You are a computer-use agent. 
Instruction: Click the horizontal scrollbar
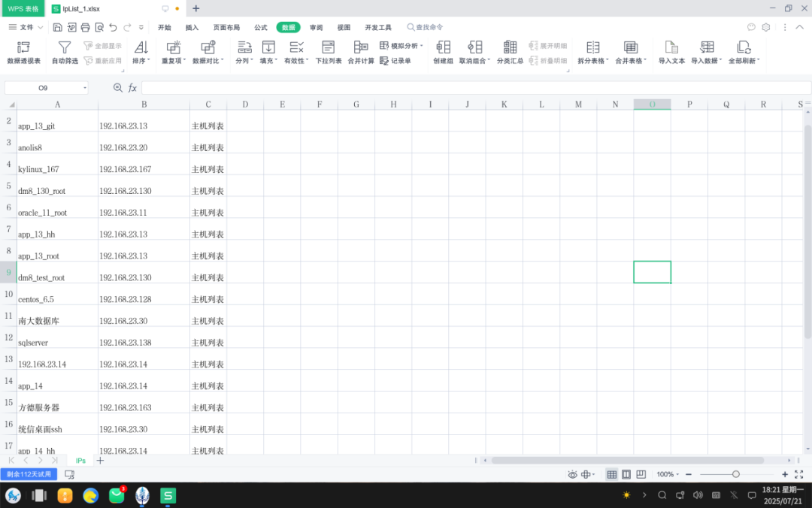coord(628,461)
